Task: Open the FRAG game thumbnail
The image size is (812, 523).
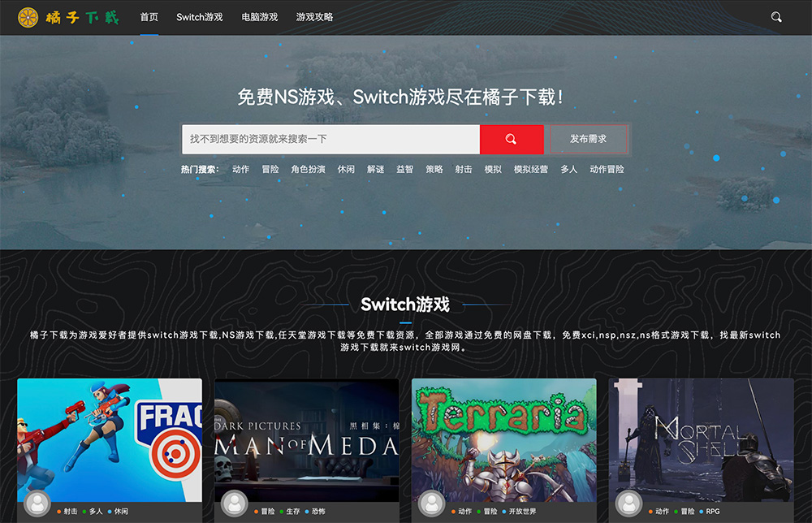Action: (x=110, y=439)
